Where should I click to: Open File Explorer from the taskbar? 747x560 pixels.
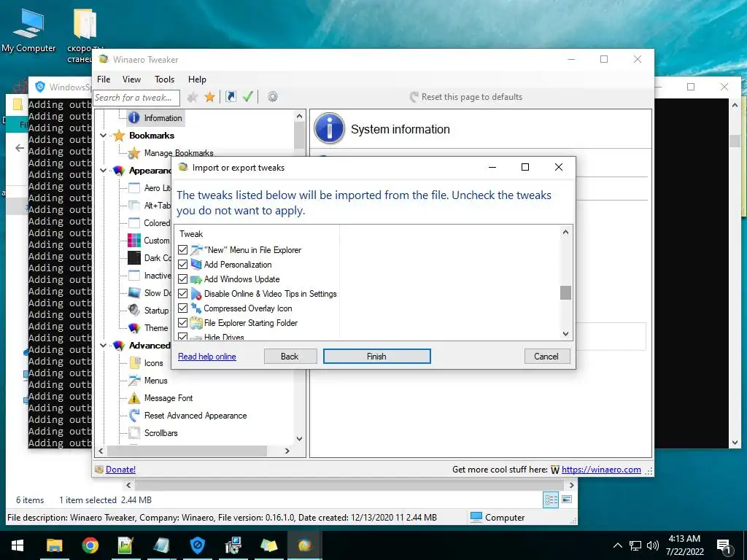point(55,545)
